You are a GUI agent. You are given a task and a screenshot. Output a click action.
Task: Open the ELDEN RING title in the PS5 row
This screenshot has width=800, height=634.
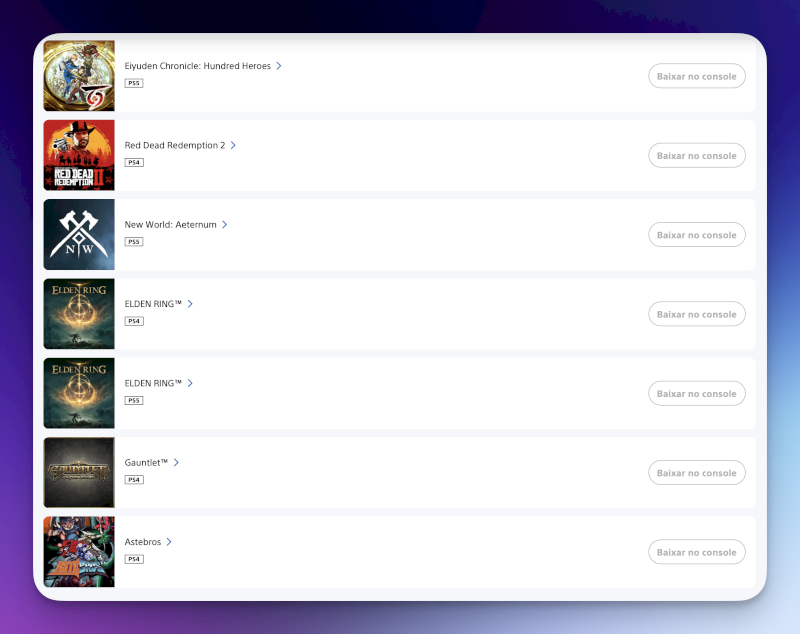tap(153, 383)
